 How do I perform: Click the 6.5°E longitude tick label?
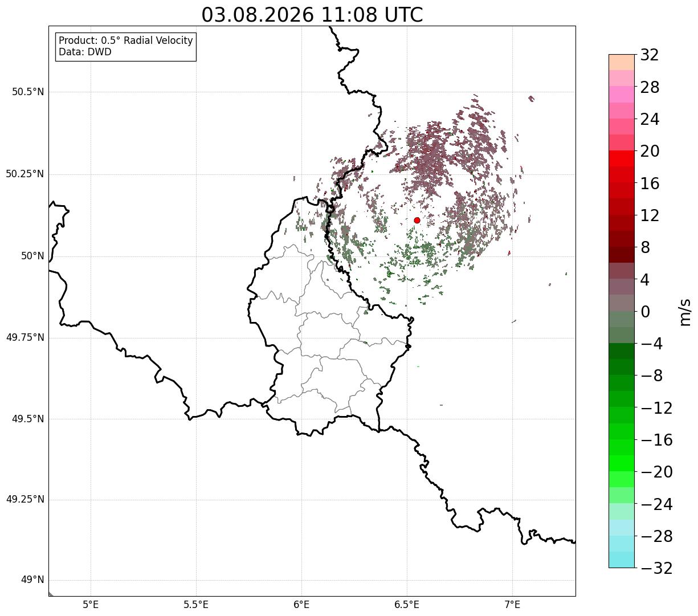[407, 605]
